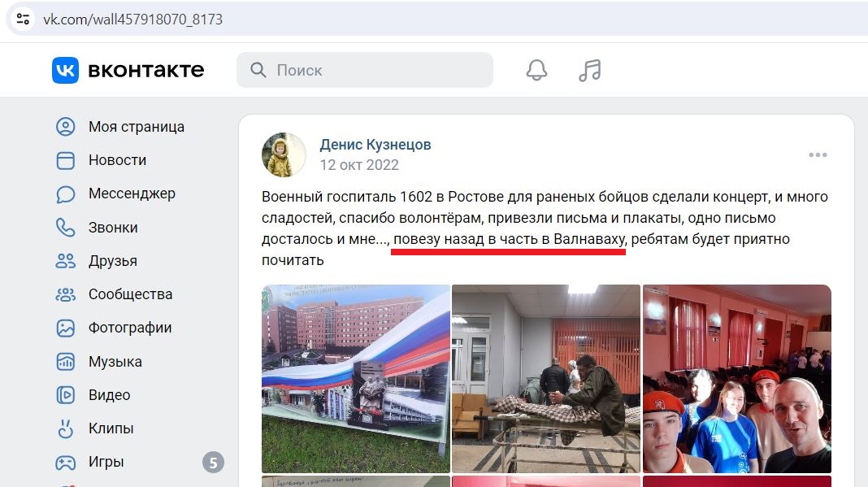
Task: Open Новости in the sidebar
Action: click(x=117, y=160)
